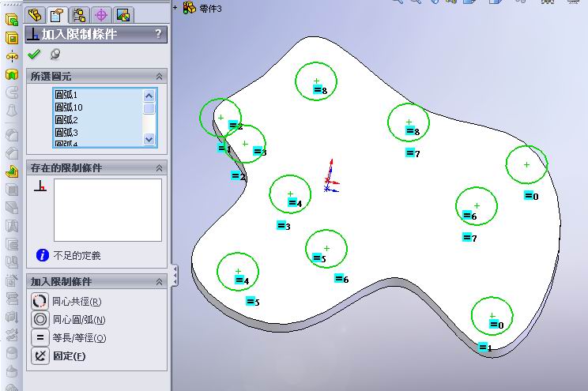Select the Revolved Cut feature tool

point(12,74)
